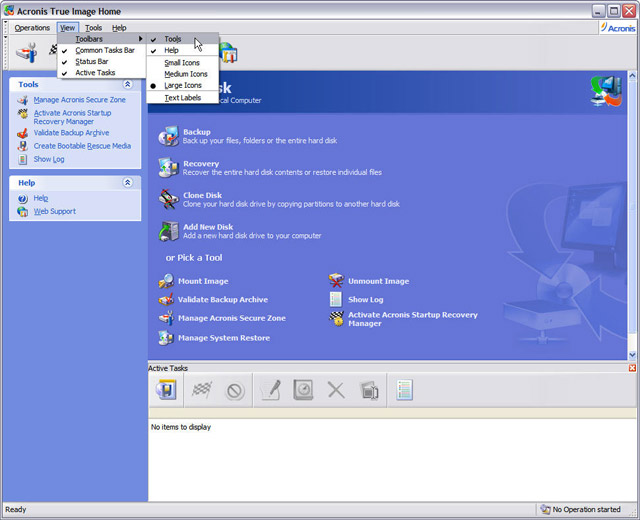The image size is (640, 520).
Task: Open Activate Acronis Startup Recovery Manager sidebar link
Action: coord(72,117)
